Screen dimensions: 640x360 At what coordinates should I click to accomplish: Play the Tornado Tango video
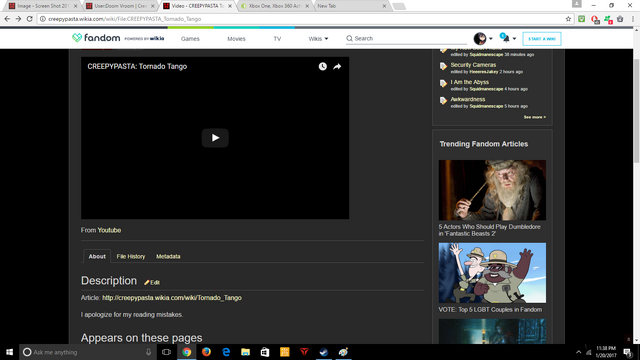[215, 138]
